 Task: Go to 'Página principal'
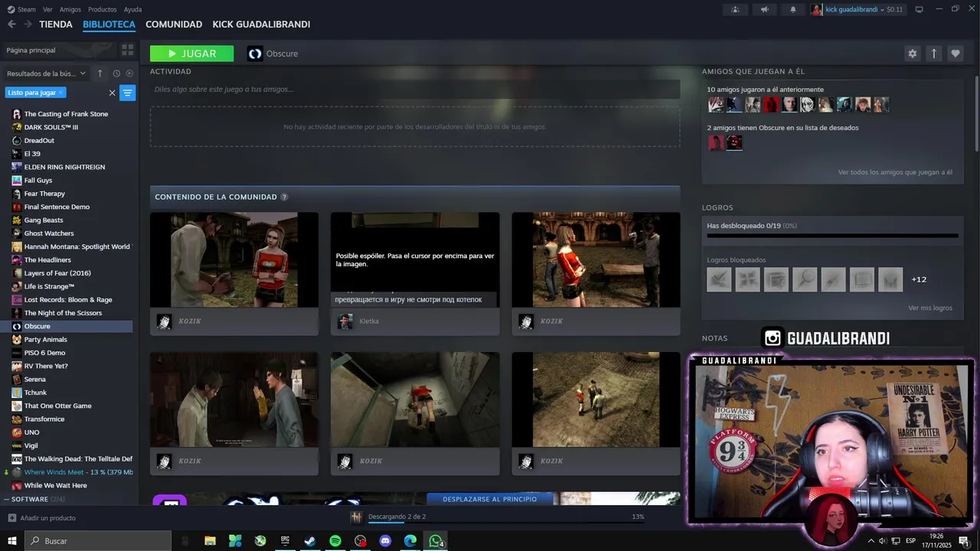pyautogui.click(x=31, y=50)
